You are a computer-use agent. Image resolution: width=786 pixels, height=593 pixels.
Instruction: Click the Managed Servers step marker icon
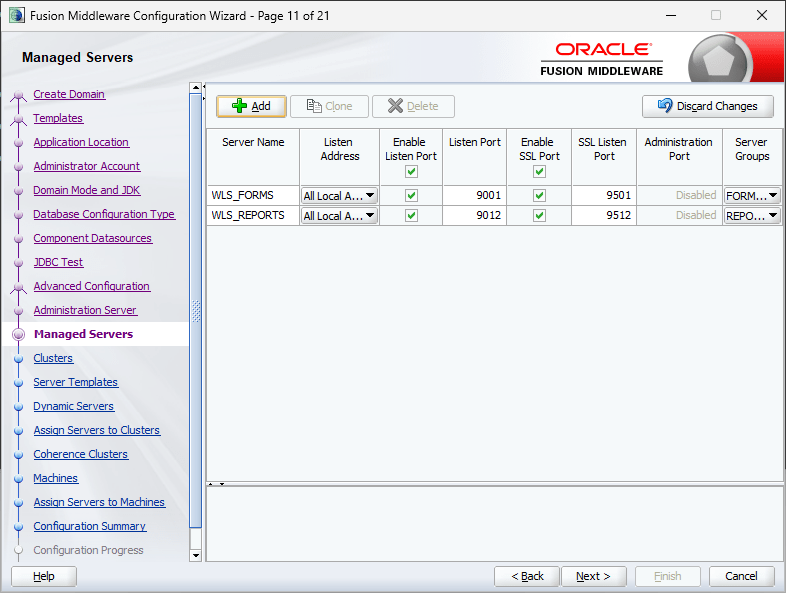(x=19, y=334)
